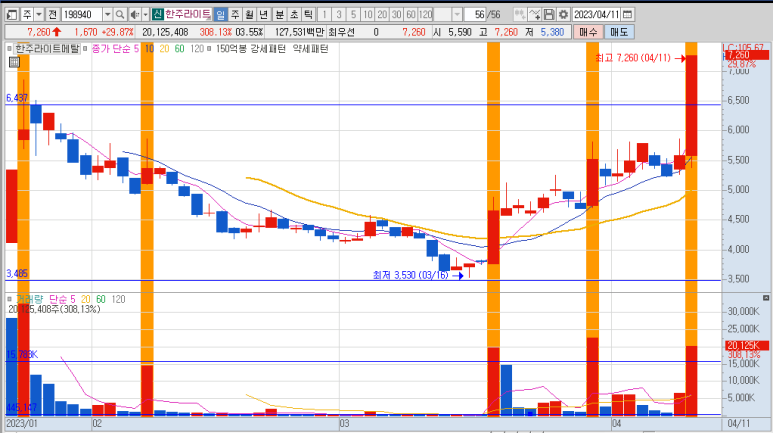Click the highlighted 10 moving average legend
This screenshot has width=773, height=433.
pos(149,49)
